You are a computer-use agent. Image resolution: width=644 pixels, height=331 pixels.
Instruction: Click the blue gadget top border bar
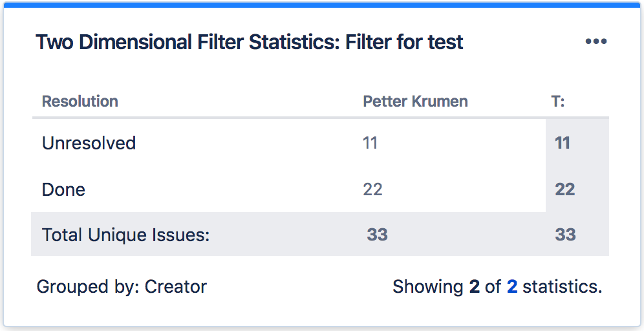322,5
